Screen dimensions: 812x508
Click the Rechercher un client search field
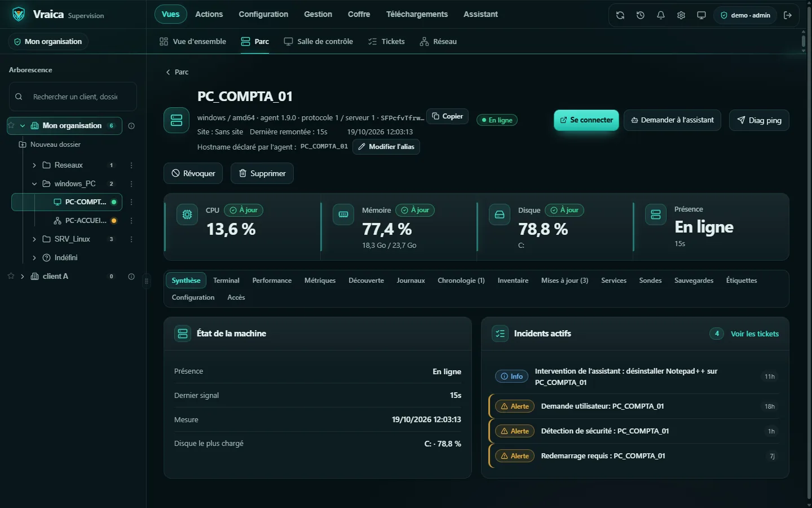click(x=73, y=97)
